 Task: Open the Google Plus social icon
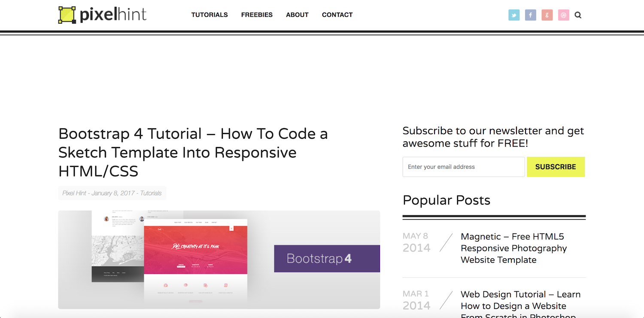(547, 15)
